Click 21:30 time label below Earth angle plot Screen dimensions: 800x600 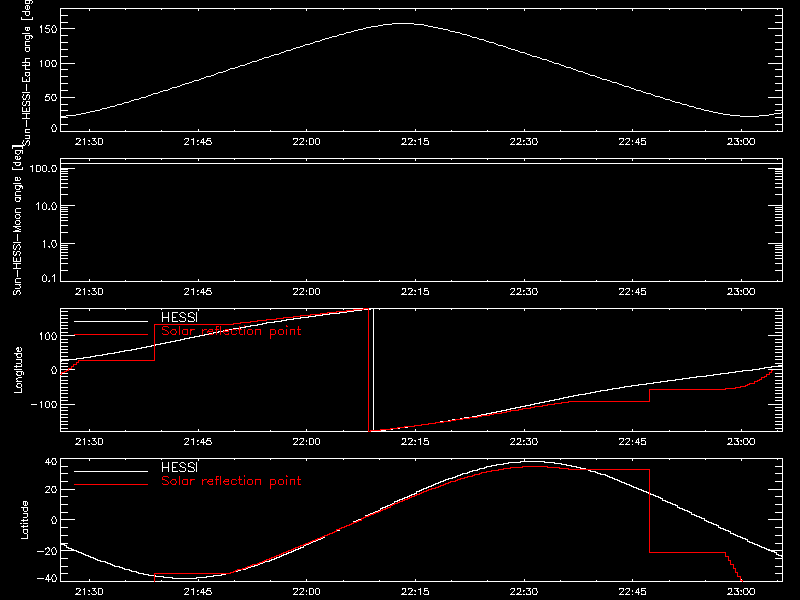coord(89,142)
